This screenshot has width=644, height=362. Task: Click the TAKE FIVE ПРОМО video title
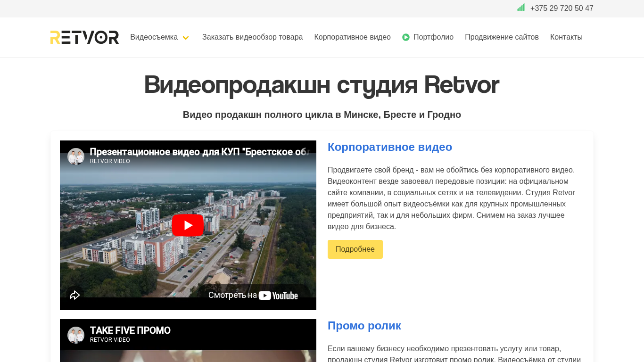130,330
